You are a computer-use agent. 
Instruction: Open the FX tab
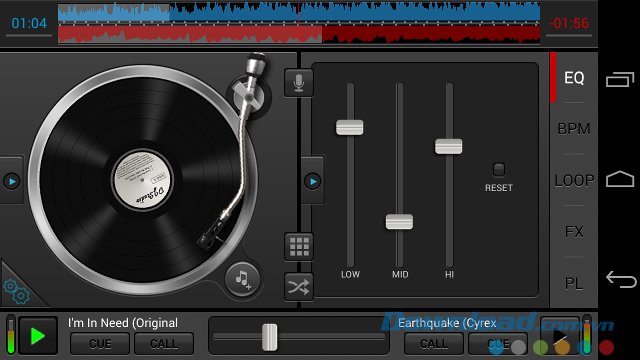coord(574,231)
